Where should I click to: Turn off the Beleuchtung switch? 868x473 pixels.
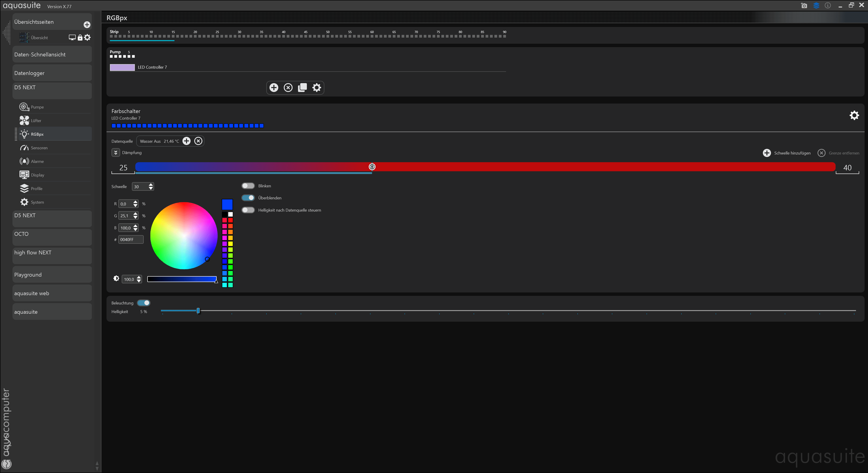pyautogui.click(x=143, y=302)
